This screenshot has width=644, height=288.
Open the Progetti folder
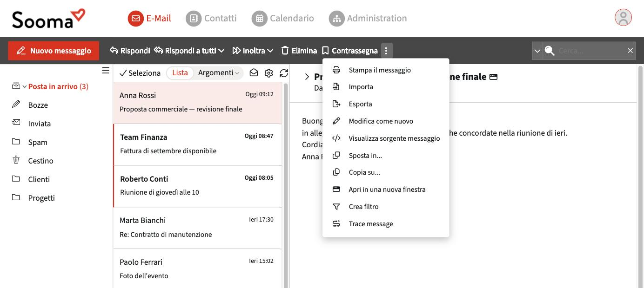(x=41, y=198)
